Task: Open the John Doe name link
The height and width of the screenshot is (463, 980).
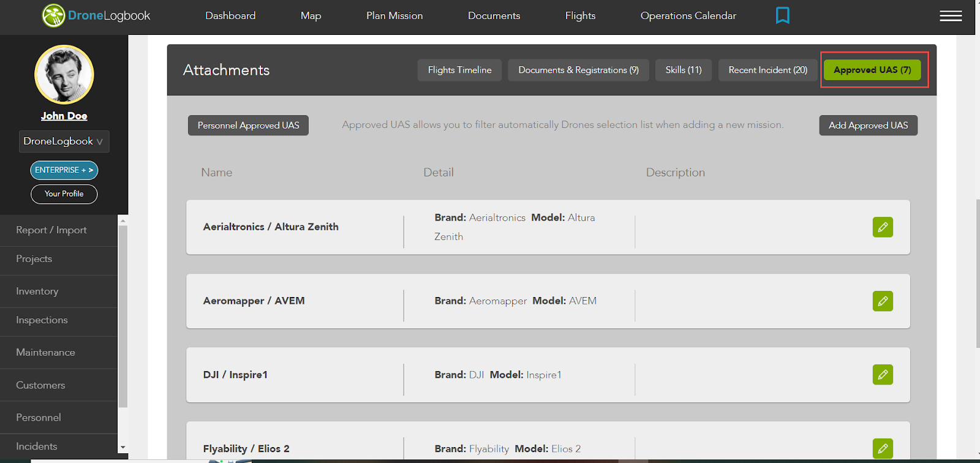Action: tap(64, 116)
